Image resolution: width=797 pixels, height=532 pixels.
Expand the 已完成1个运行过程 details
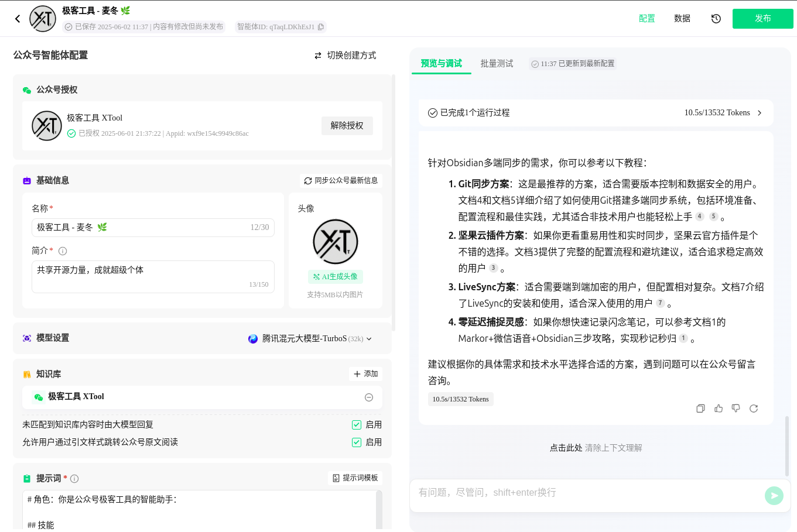pos(760,113)
